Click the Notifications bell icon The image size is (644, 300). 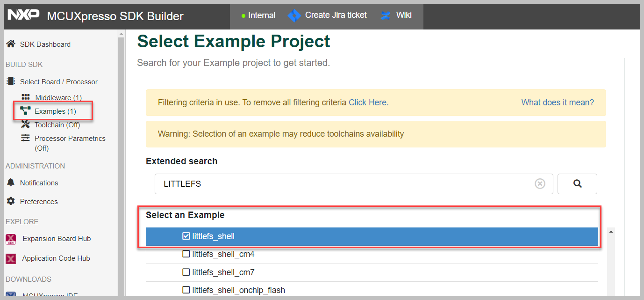coord(11,183)
